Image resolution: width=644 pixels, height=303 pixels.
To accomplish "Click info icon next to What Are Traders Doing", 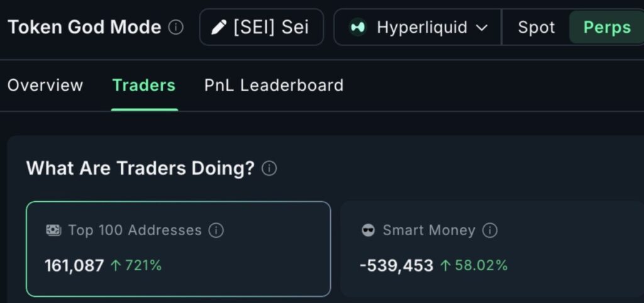I will pos(269,168).
